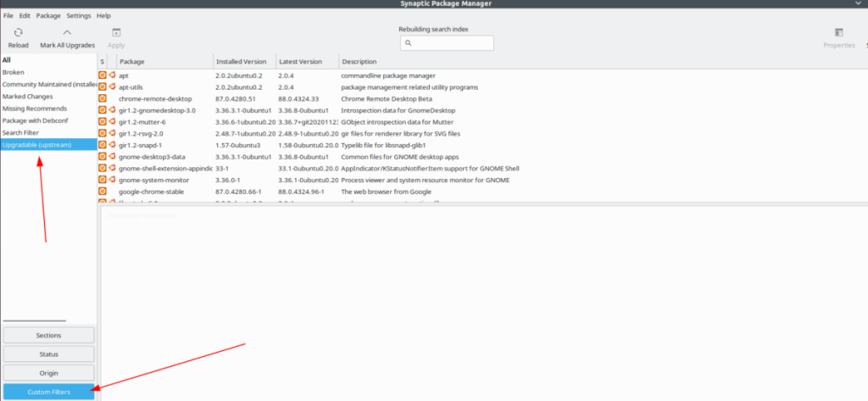Sort by Latest Version column header
The image size is (868, 401).
click(305, 61)
